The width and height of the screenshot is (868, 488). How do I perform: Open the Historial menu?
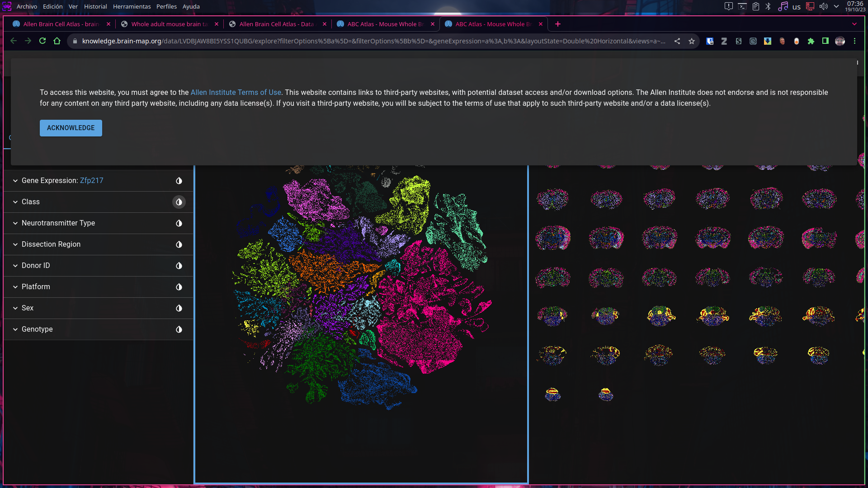point(95,6)
